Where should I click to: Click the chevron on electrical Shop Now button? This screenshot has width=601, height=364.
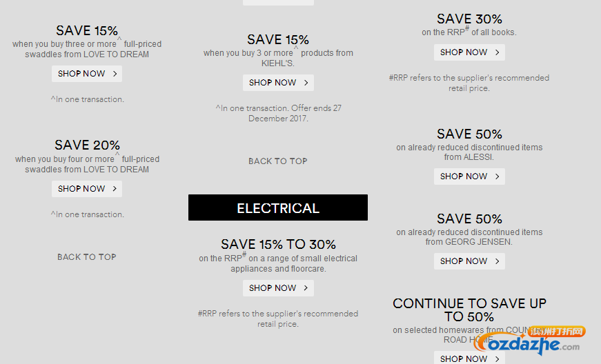click(x=306, y=288)
